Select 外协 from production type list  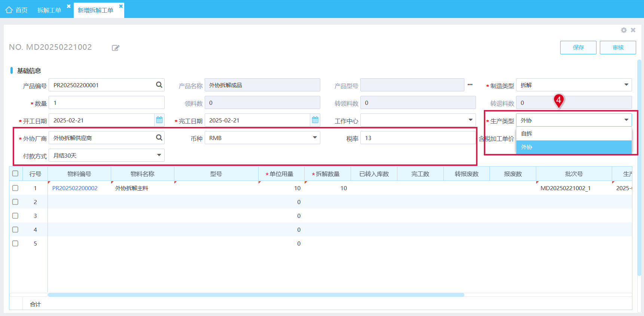(574, 147)
